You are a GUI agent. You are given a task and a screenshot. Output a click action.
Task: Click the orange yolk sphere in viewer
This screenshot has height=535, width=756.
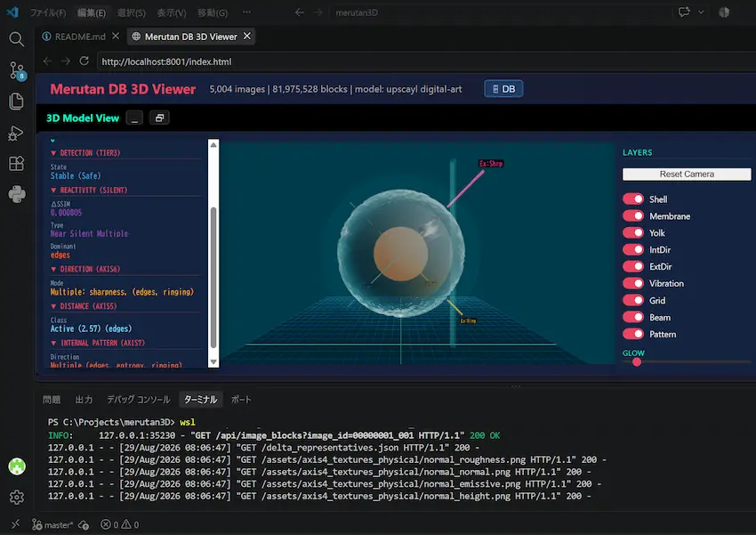[400, 254]
